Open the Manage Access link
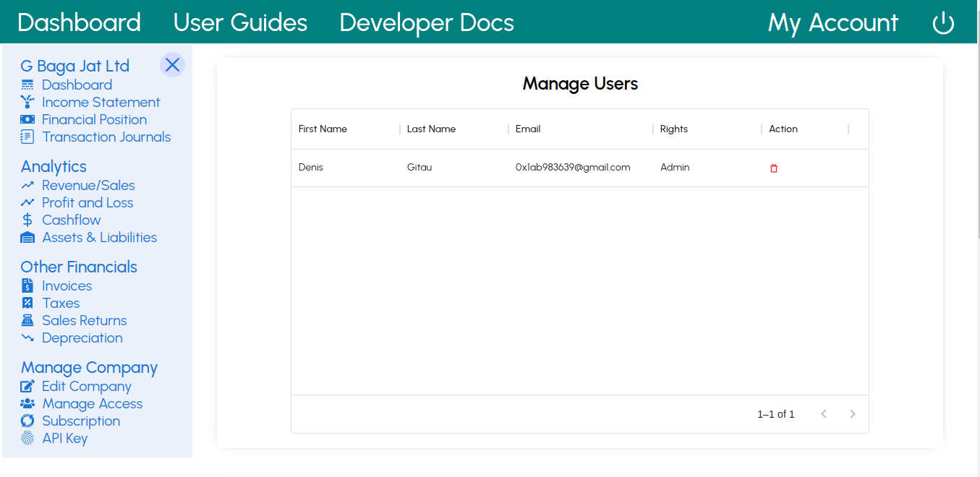This screenshot has height=477, width=980. (93, 404)
